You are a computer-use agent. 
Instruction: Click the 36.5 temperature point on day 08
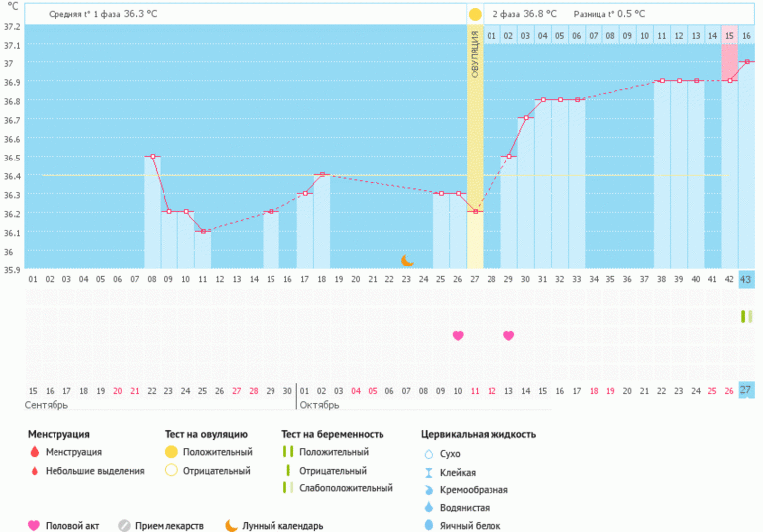pyautogui.click(x=152, y=156)
